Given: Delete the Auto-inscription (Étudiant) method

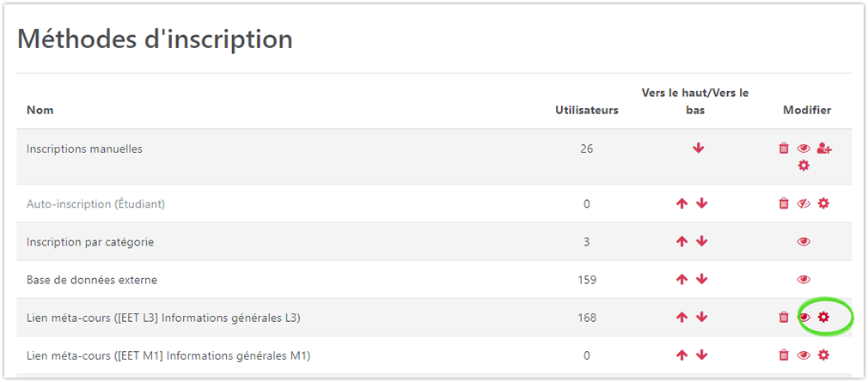Looking at the screenshot, I should click(x=784, y=203).
